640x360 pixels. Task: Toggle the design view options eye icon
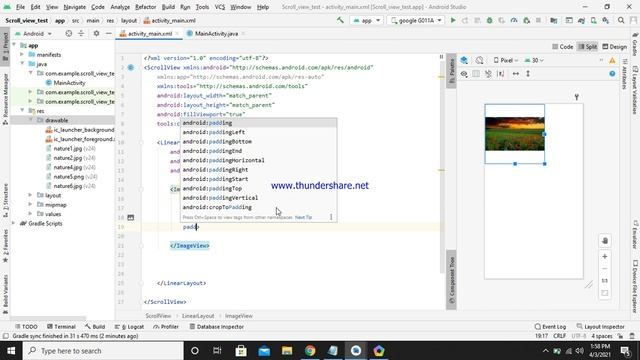click(464, 74)
